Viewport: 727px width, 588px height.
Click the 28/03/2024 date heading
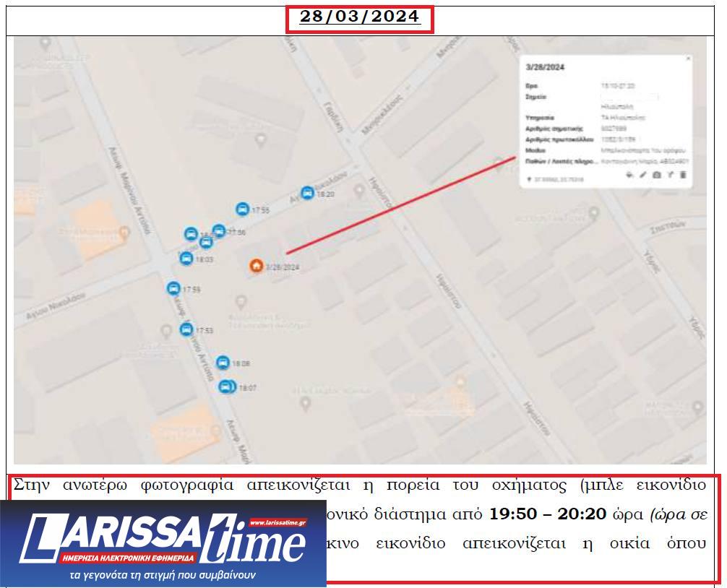(x=359, y=17)
